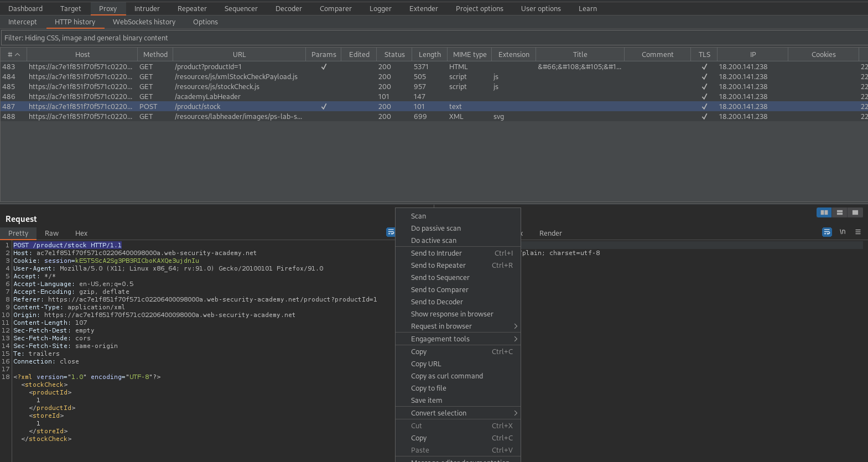Select history row 484 xmlStockCheckPayload.js

pyautogui.click(x=434, y=76)
